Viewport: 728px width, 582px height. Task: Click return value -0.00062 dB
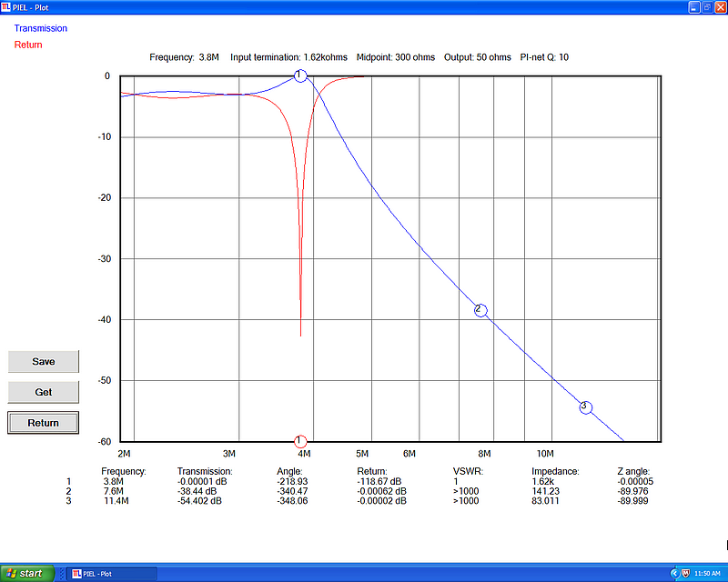coord(381,491)
